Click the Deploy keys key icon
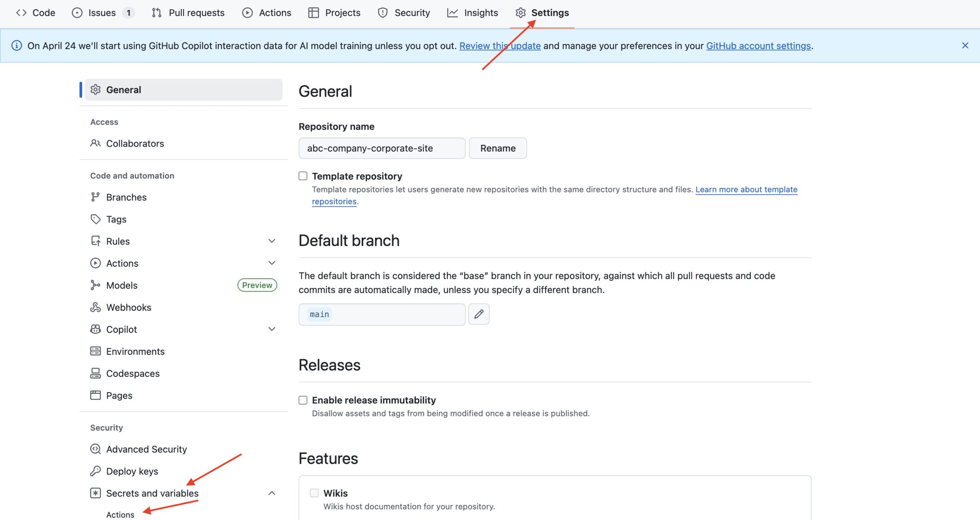This screenshot has width=980, height=520. tap(95, 471)
